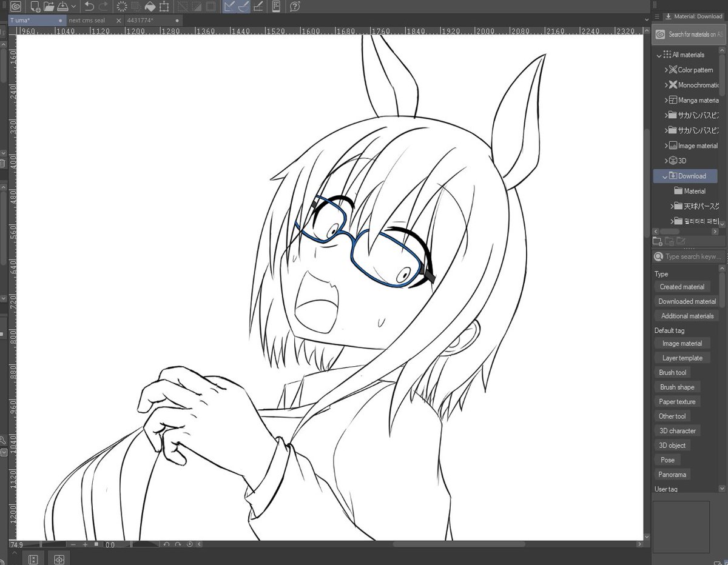Viewport: 728px width, 565px height.
Task: Click the Downloaded material tag
Action: 687,301
